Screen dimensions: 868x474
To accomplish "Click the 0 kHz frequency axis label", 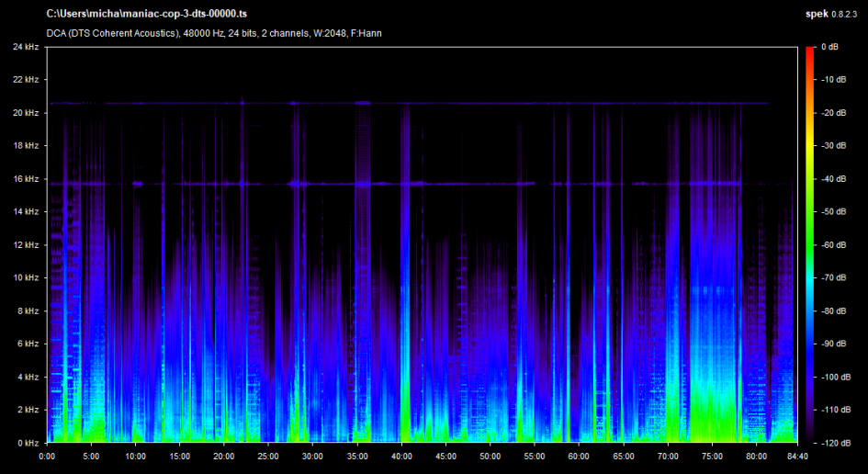I will coord(27,443).
